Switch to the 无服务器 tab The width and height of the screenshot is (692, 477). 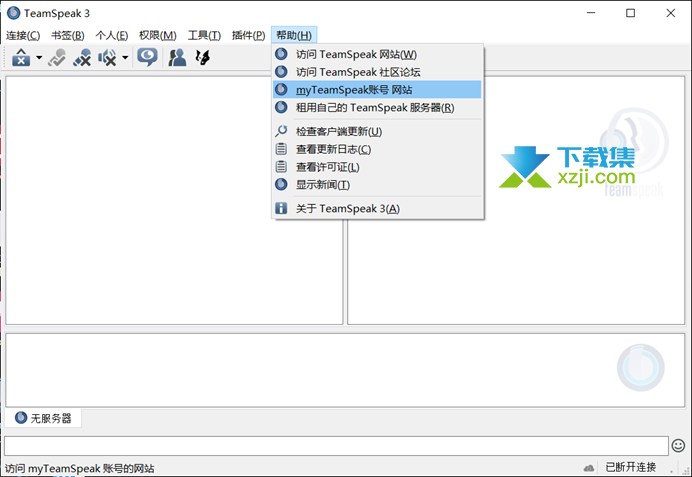43,418
